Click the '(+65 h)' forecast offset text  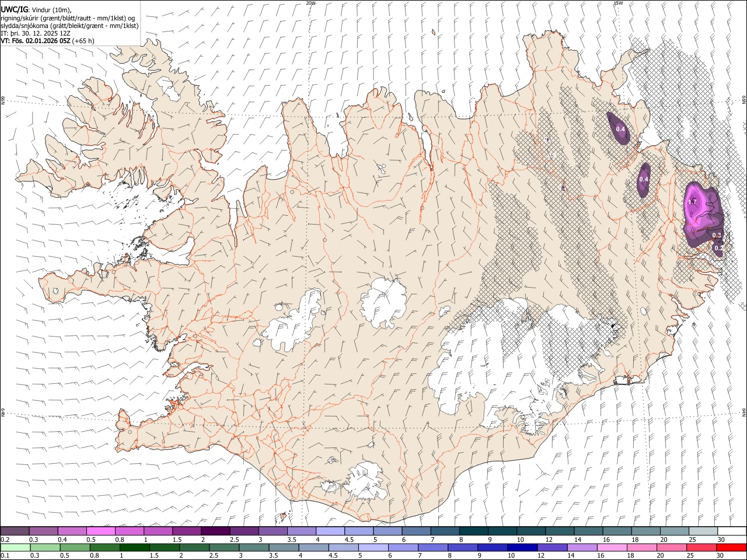pyautogui.click(x=83, y=41)
